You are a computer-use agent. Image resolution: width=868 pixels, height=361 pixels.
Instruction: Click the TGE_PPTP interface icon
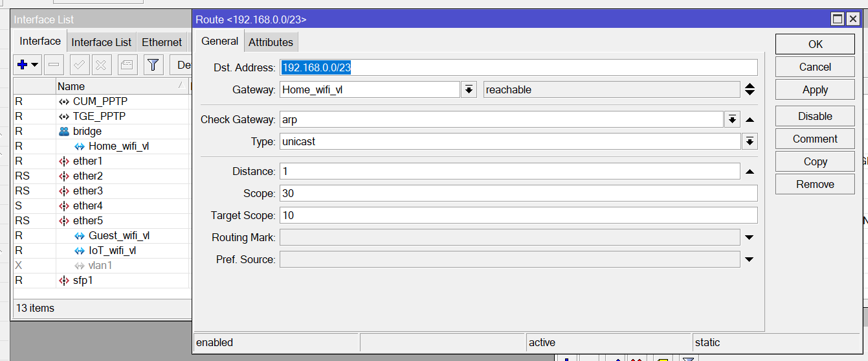point(63,116)
